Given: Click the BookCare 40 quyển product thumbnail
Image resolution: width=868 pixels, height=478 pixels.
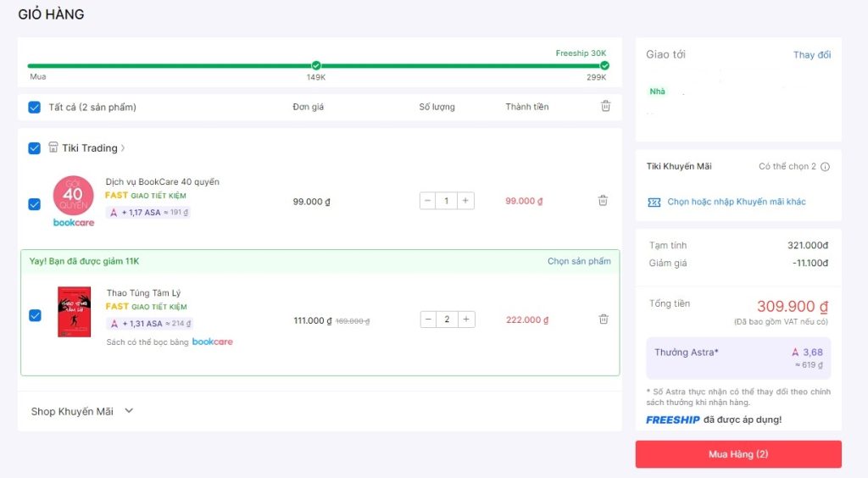Looking at the screenshot, I should click(74, 202).
